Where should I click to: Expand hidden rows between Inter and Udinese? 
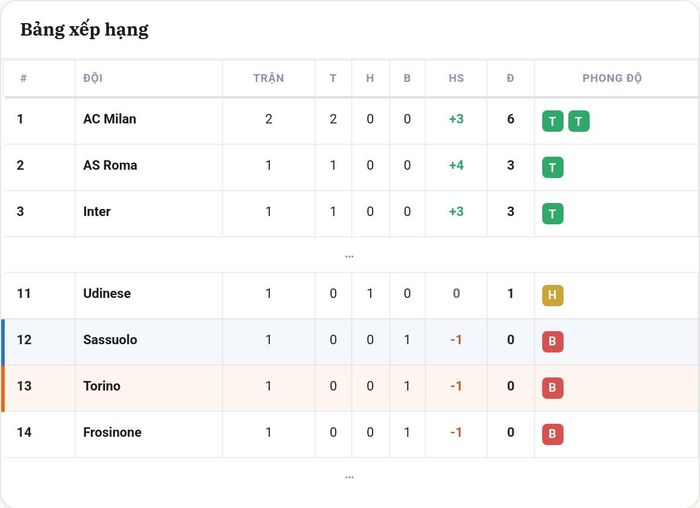pos(349,256)
